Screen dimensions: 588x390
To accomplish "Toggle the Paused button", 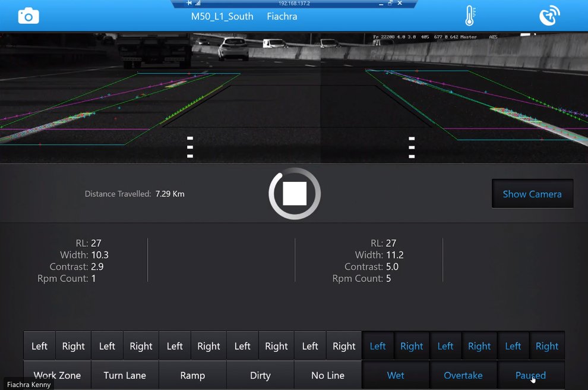I will click(530, 375).
